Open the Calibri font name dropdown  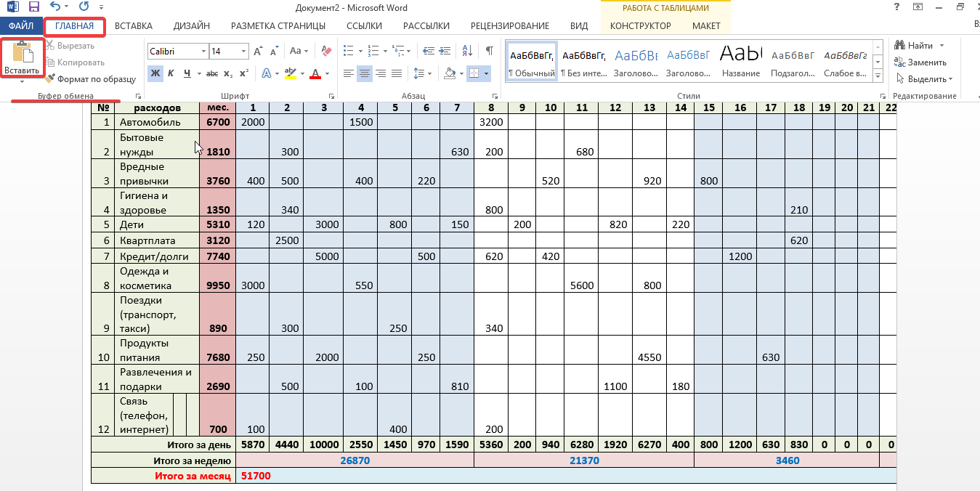tap(203, 52)
